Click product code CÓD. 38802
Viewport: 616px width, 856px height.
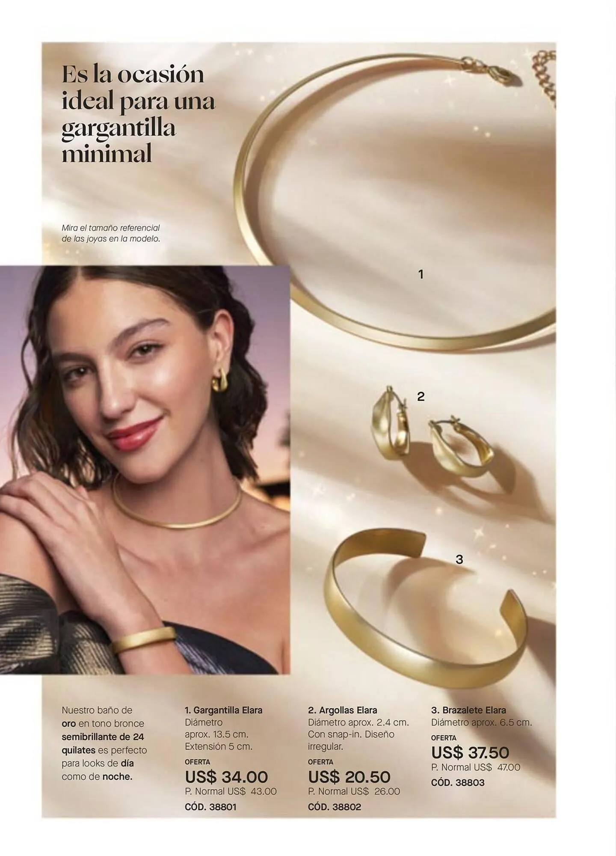click(x=334, y=807)
